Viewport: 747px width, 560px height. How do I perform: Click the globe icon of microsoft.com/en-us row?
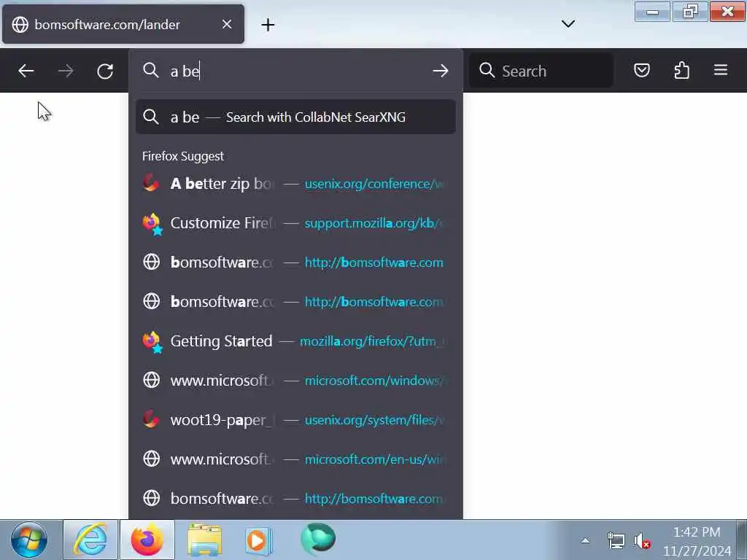152,459
